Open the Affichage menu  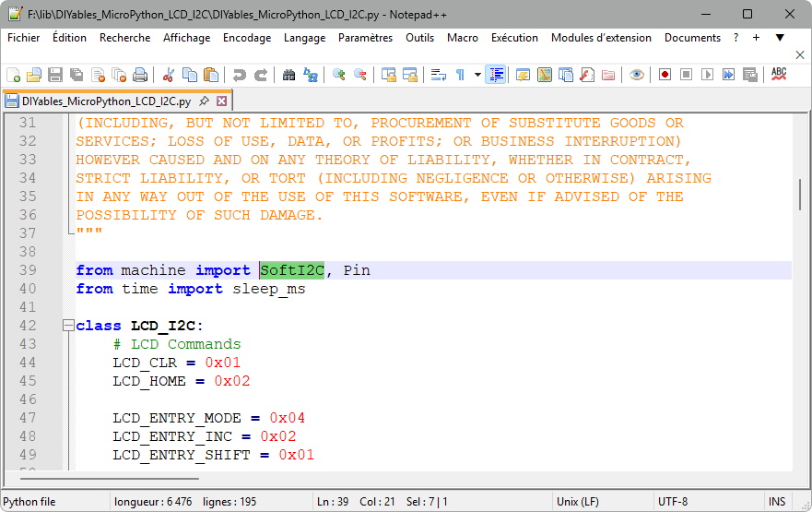pyautogui.click(x=186, y=38)
